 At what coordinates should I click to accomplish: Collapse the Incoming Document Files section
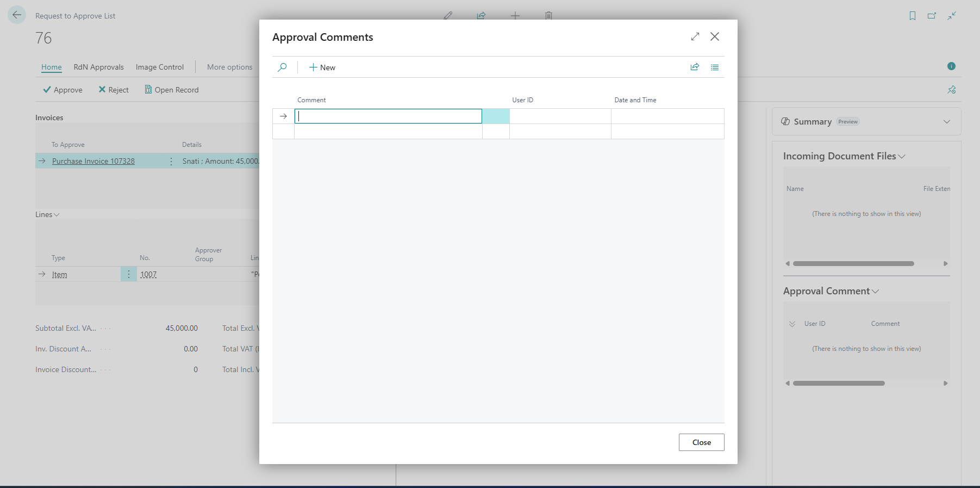[902, 157]
